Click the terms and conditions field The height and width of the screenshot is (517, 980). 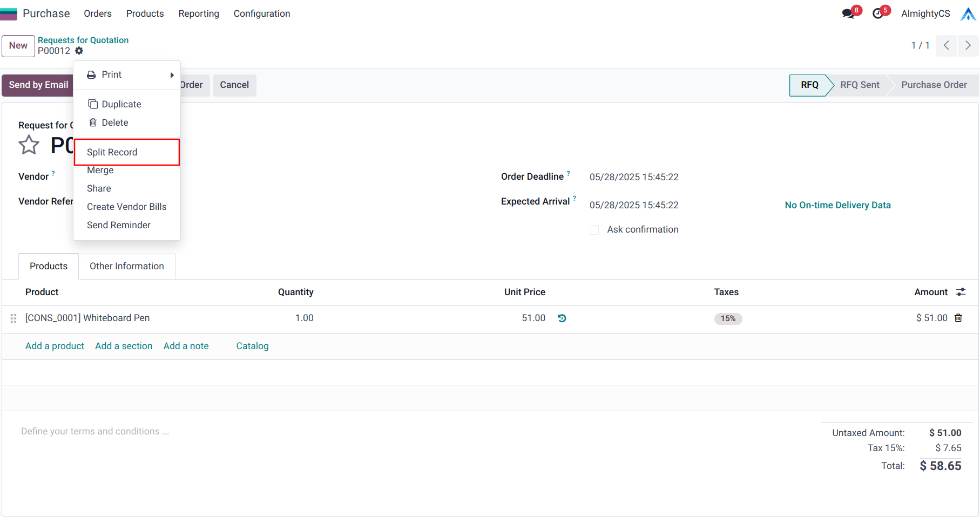pos(95,431)
